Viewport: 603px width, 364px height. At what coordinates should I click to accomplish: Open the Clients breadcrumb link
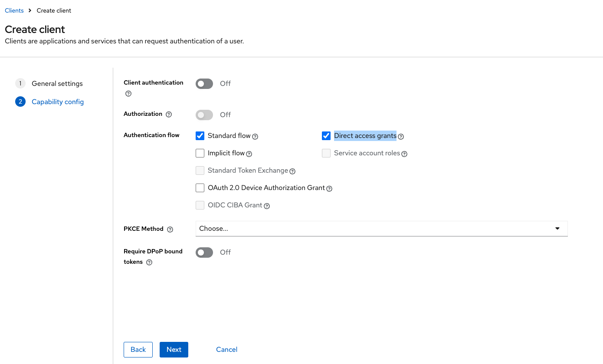tap(13, 10)
